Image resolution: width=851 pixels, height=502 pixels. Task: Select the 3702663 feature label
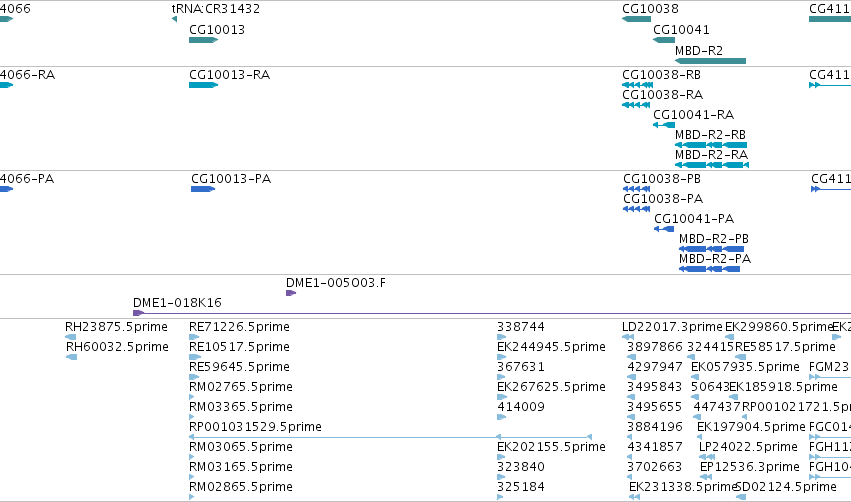[x=655, y=467]
